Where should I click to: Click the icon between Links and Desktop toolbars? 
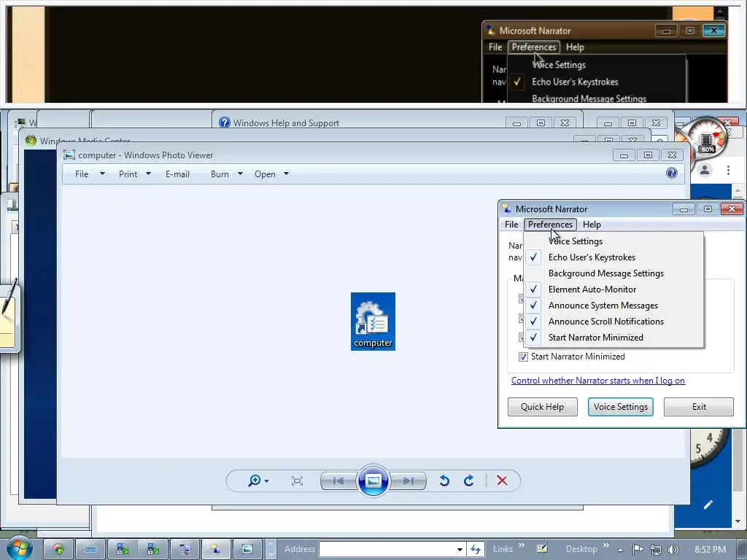tap(542, 548)
